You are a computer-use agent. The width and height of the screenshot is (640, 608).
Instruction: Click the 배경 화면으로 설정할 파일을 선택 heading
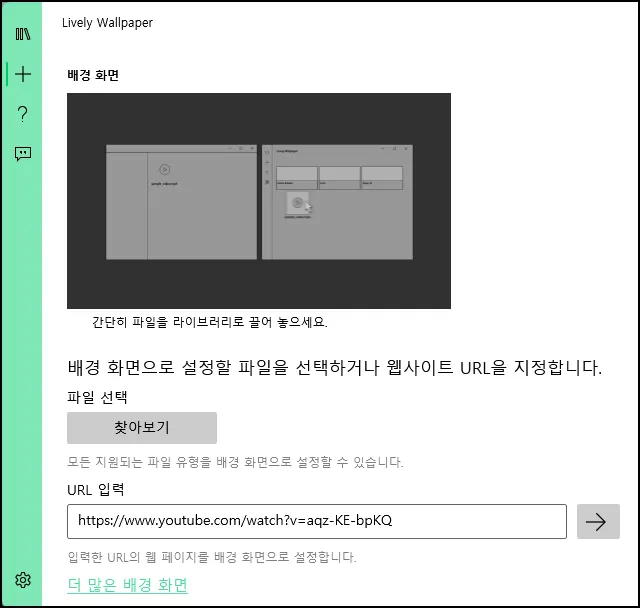pos(335,367)
